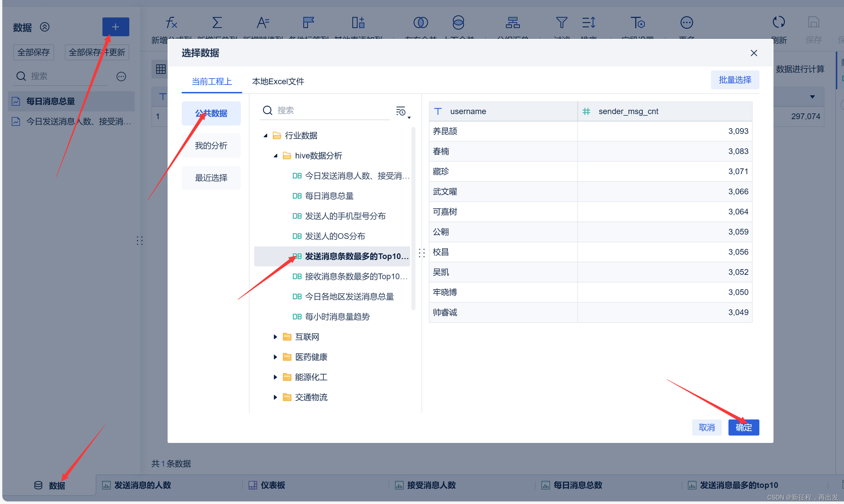Click the dialog search input field

pyautogui.click(x=325, y=110)
